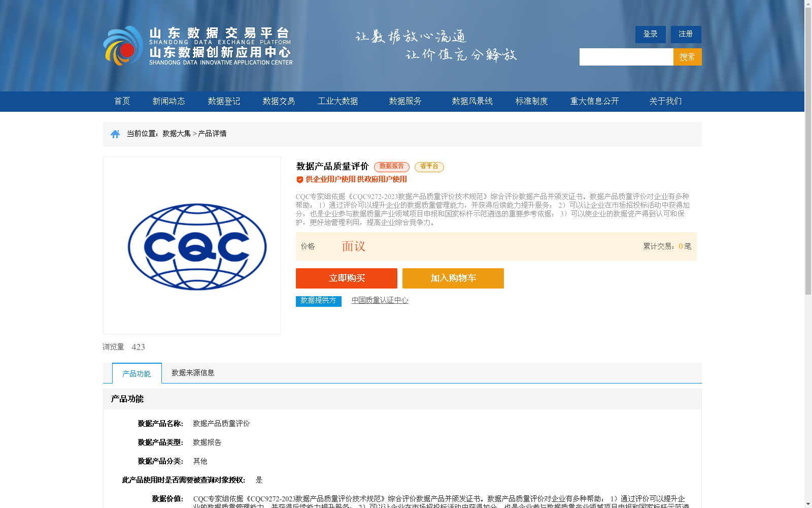Click 数据大集 breadcrumb link
The height and width of the screenshot is (508, 812).
pos(177,134)
